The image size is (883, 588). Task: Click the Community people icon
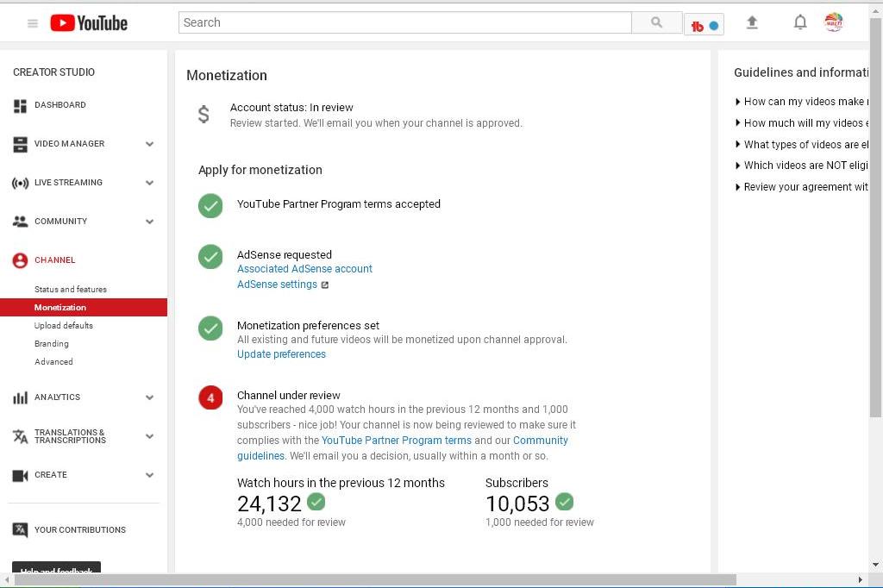click(21, 222)
